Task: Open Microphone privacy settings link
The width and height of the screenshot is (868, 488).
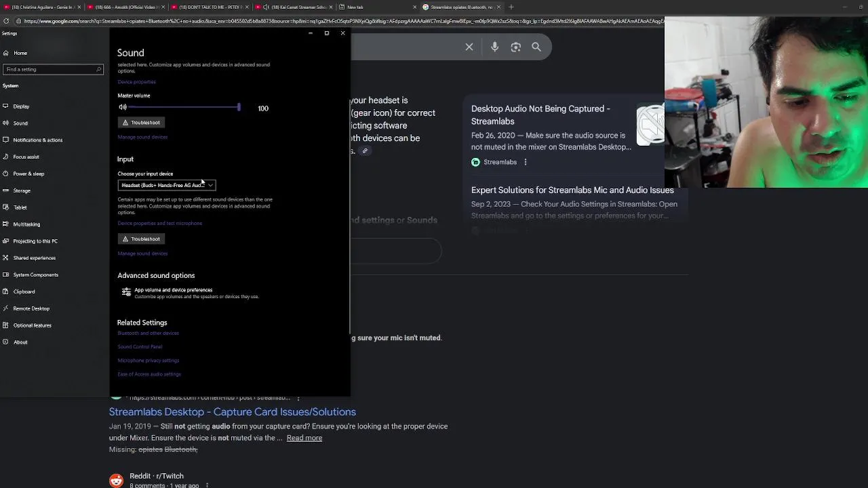Action: click(x=148, y=361)
